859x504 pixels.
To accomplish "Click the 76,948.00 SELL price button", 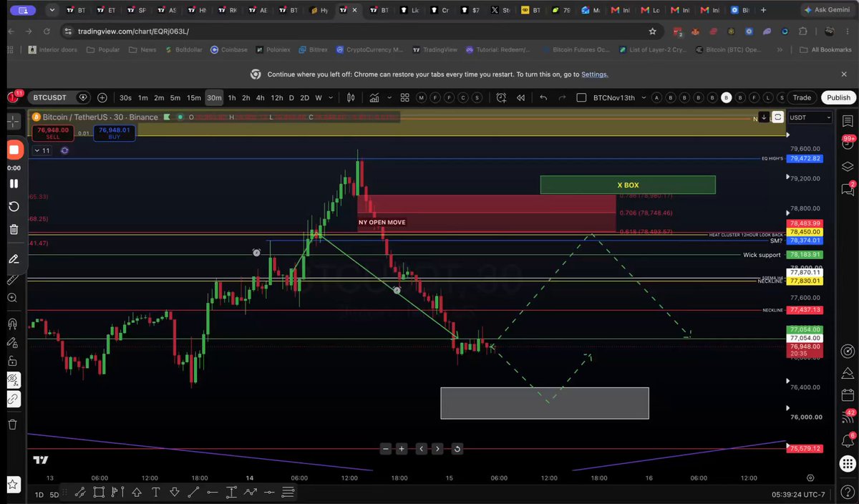I will (x=54, y=132).
